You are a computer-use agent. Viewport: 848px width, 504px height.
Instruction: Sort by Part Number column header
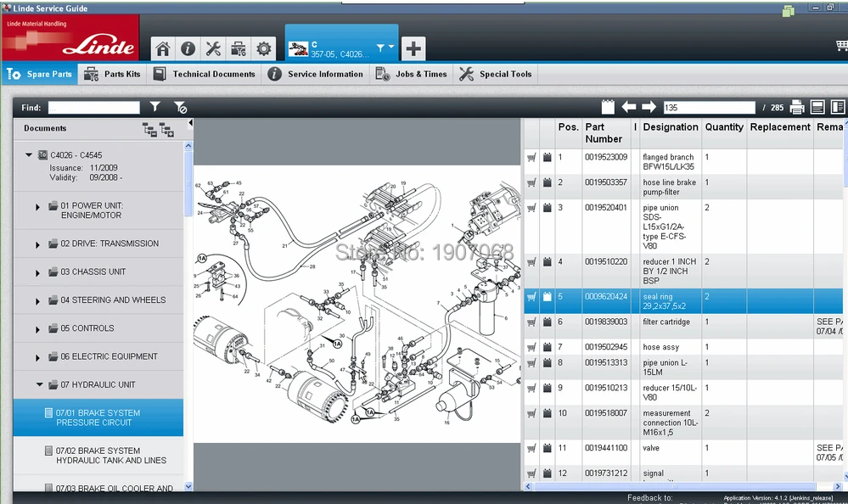tap(607, 133)
